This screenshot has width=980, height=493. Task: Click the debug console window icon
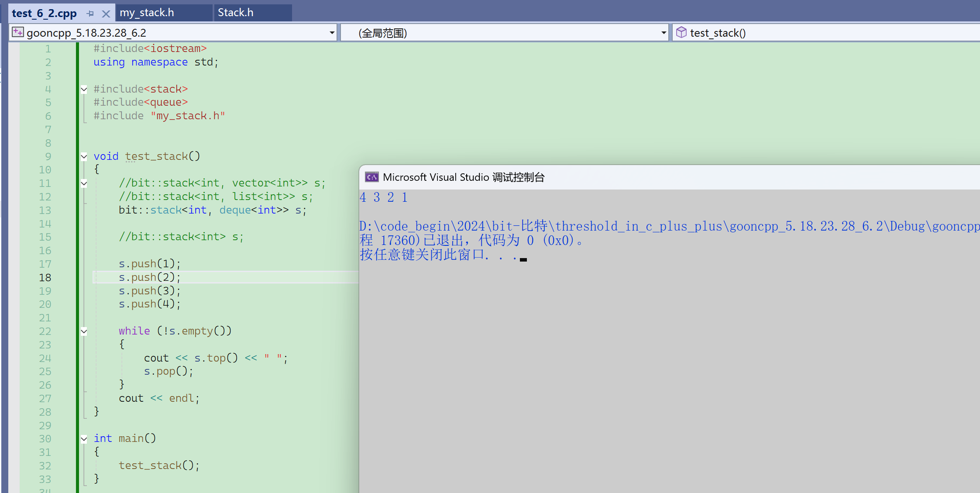(371, 177)
